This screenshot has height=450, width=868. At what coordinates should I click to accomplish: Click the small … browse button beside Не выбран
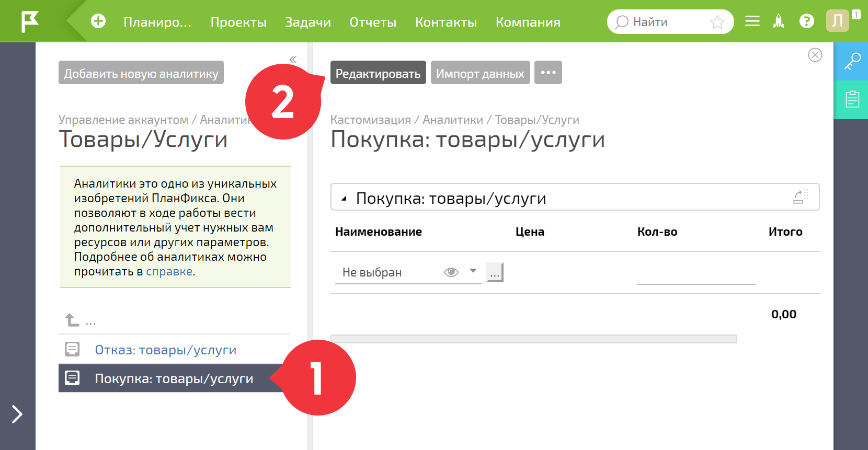point(495,272)
